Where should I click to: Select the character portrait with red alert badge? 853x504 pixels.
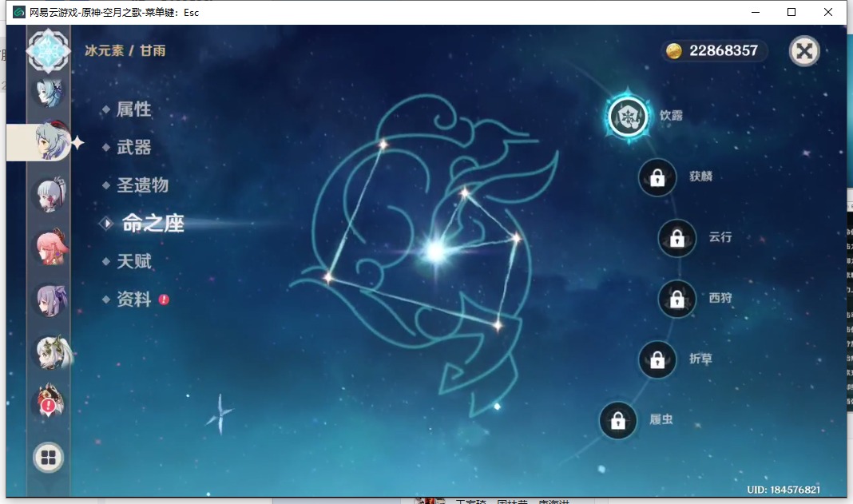point(49,400)
